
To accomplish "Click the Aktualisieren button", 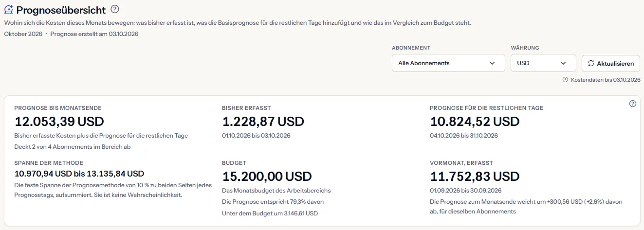I will point(611,63).
